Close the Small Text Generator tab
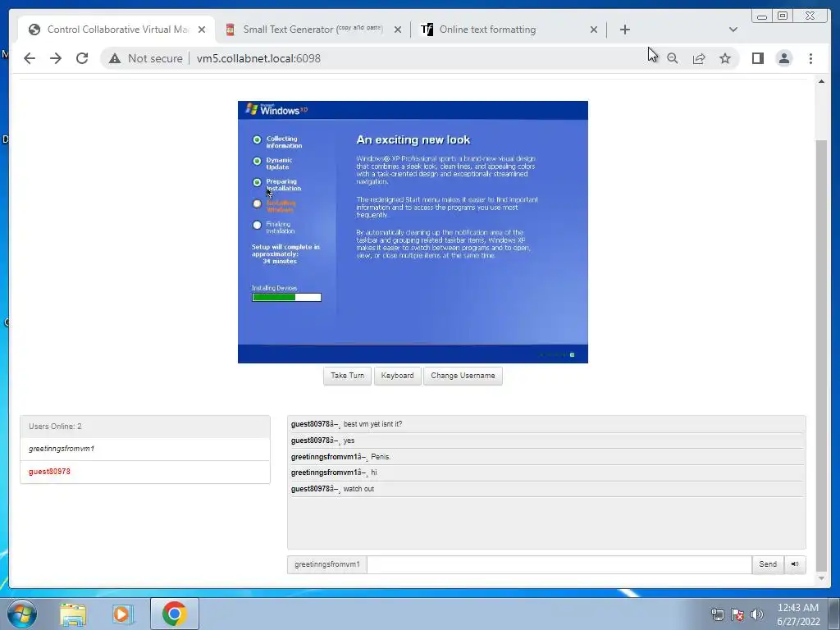This screenshot has height=630, width=840. tap(398, 30)
